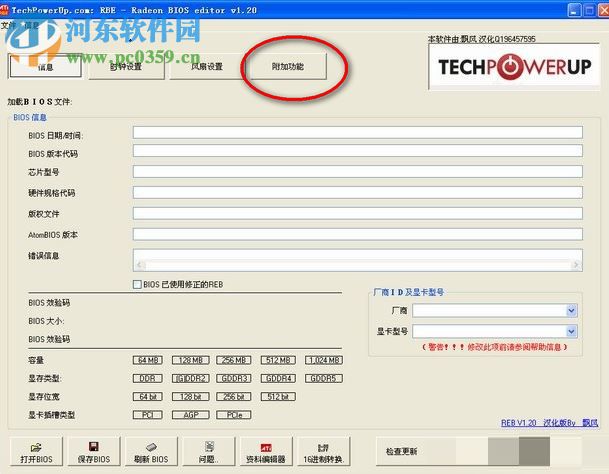This screenshot has height=474, width=609.
Task: Select the PCIe slot type indicator
Action: (234, 415)
